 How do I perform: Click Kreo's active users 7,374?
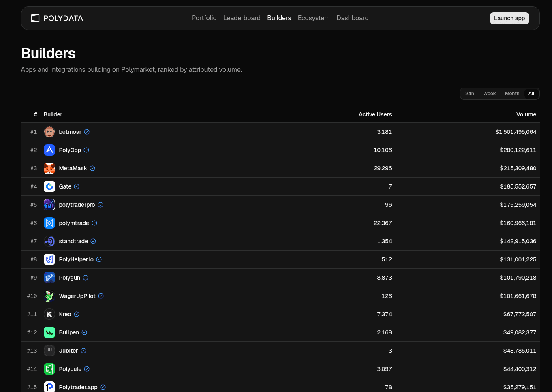coord(384,314)
